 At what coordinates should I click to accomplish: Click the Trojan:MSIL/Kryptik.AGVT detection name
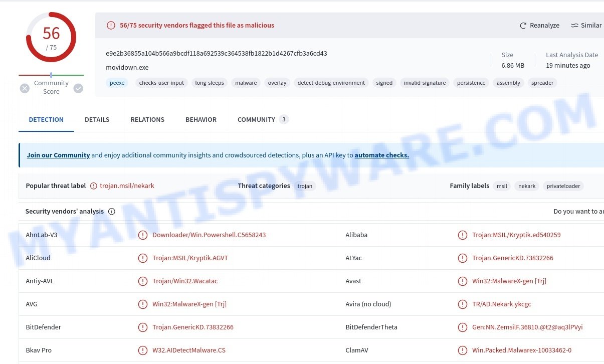pos(190,258)
